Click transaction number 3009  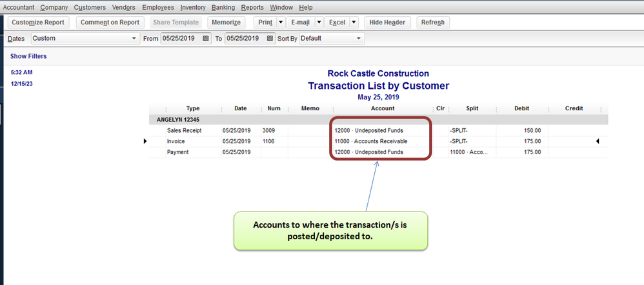(268, 131)
